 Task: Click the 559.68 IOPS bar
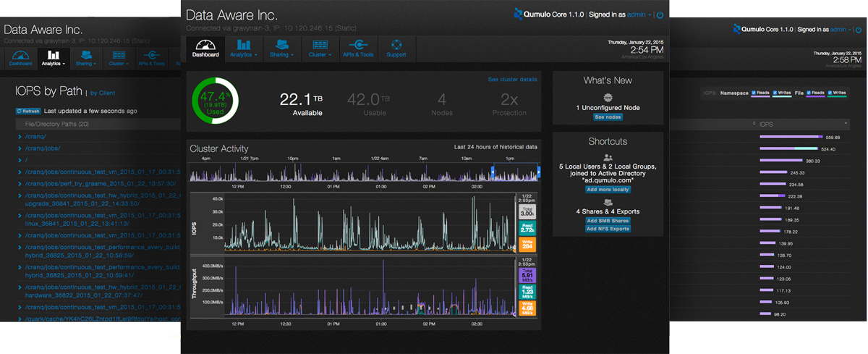(x=791, y=137)
